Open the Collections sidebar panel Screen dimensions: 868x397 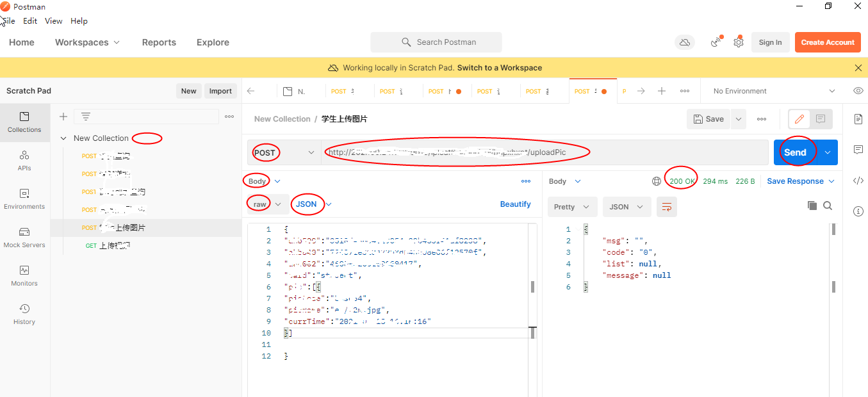24,122
